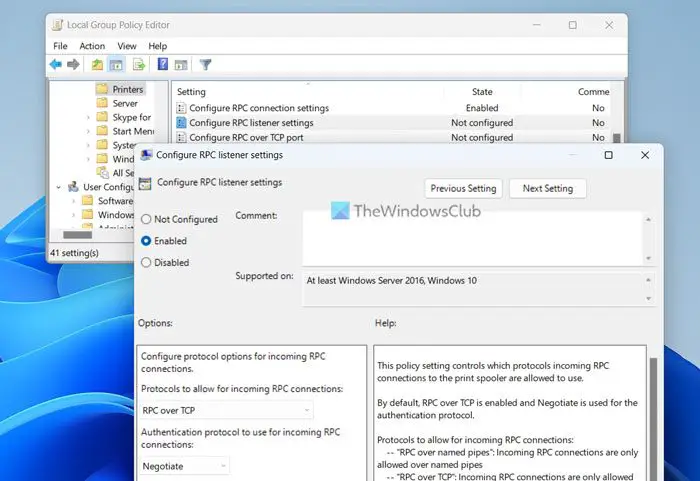The width and height of the screenshot is (700, 481).
Task: Toggle the Show/Hide console tree icon
Action: pos(116,65)
